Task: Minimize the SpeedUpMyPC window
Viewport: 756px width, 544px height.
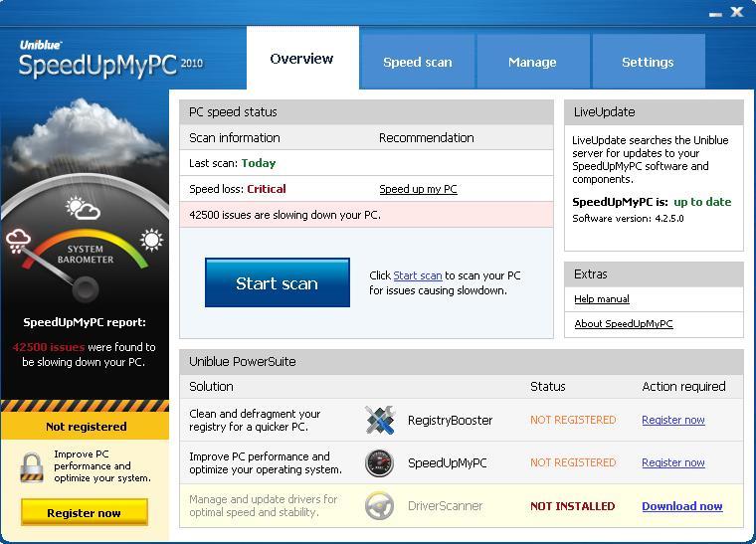Action: tap(715, 13)
